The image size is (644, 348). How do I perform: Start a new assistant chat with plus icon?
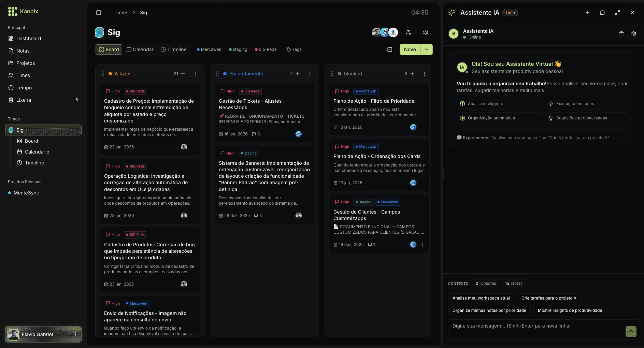587,13
